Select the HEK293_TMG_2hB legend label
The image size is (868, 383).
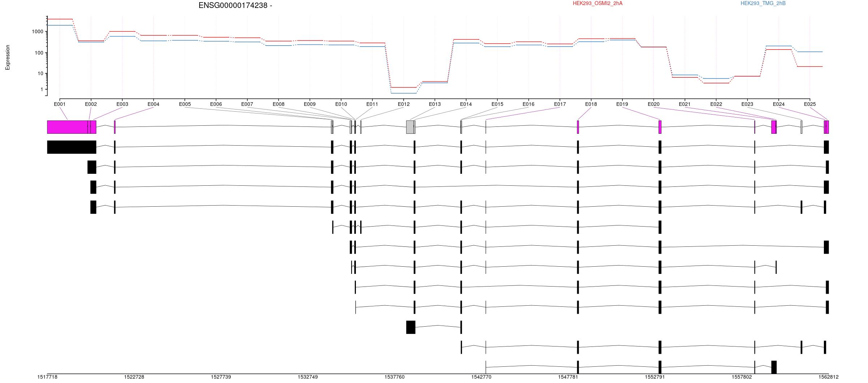763,3
